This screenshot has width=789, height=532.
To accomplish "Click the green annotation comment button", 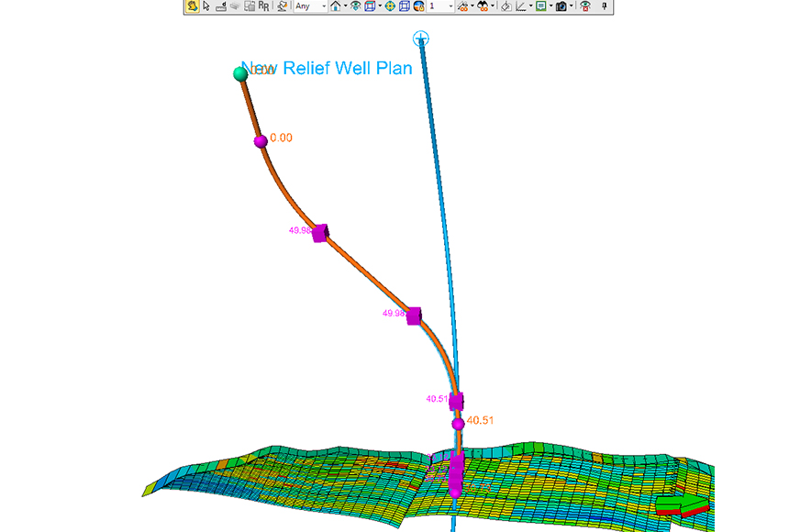I will [540, 6].
